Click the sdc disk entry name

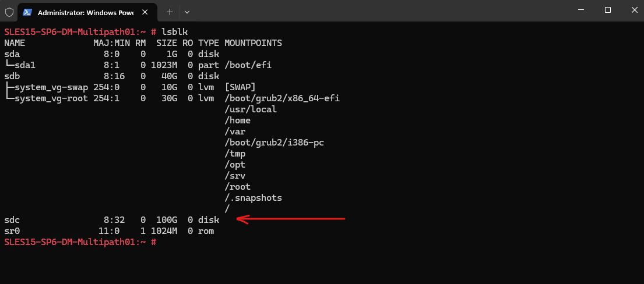pyautogui.click(x=12, y=220)
